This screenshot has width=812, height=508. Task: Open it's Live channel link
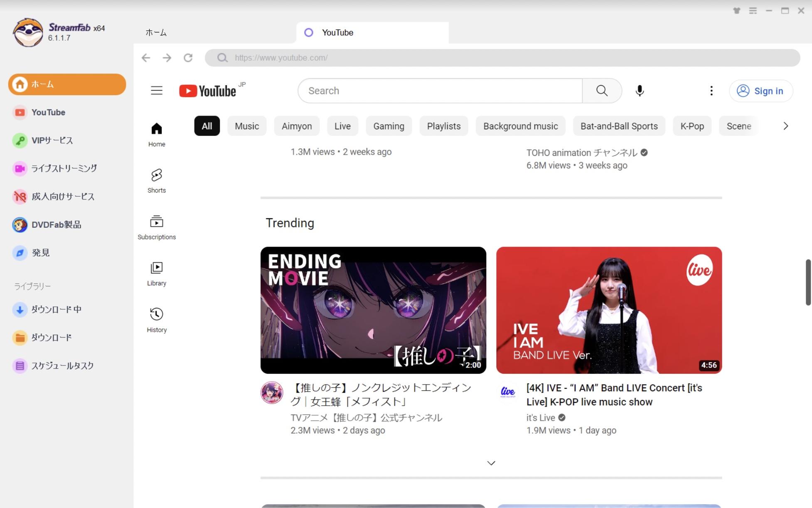(541, 418)
